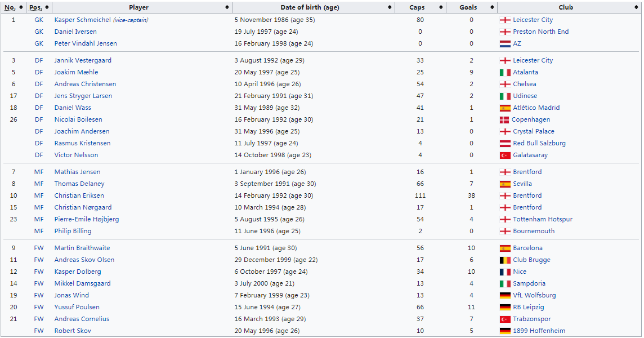Select the vice-captain label

click(x=131, y=20)
